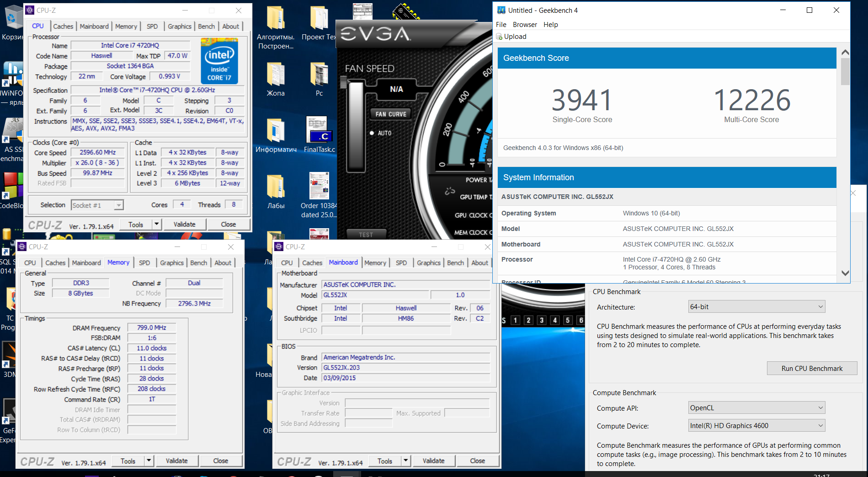This screenshot has width=868, height=477.
Task: Open the FinalTask.c source file icon
Action: (x=319, y=130)
